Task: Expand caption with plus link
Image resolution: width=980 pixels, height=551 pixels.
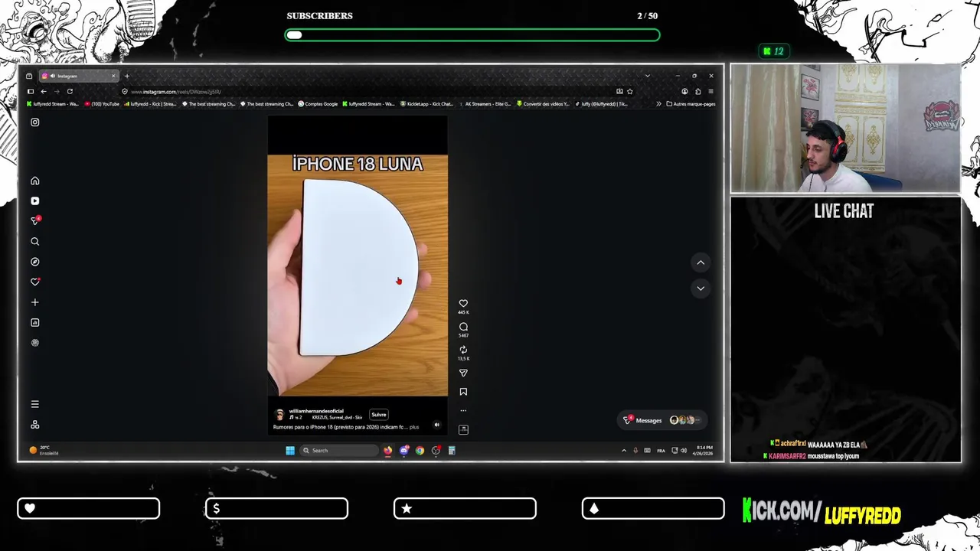Action: click(414, 427)
